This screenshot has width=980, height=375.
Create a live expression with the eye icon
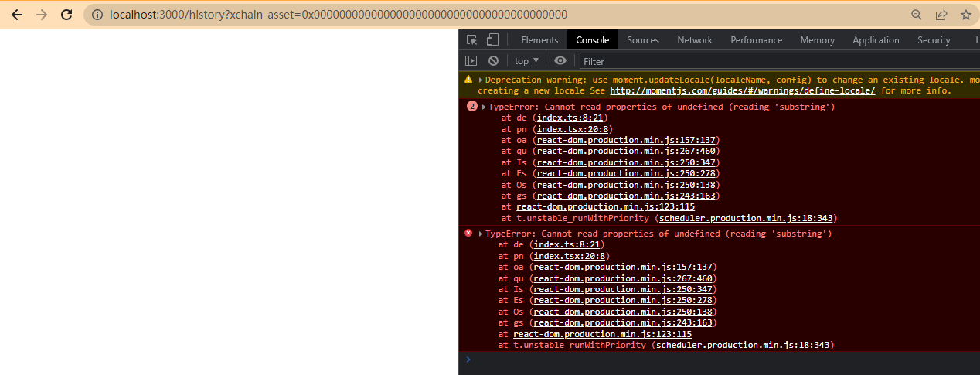560,61
